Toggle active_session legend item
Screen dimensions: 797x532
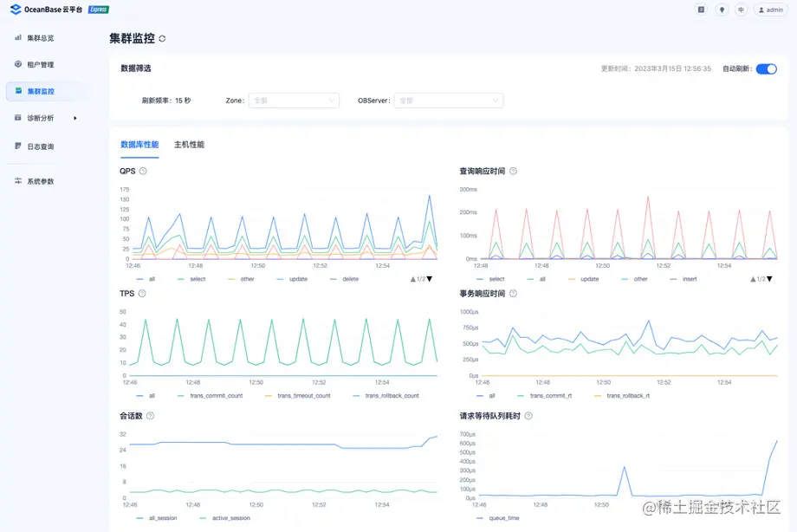click(x=225, y=518)
